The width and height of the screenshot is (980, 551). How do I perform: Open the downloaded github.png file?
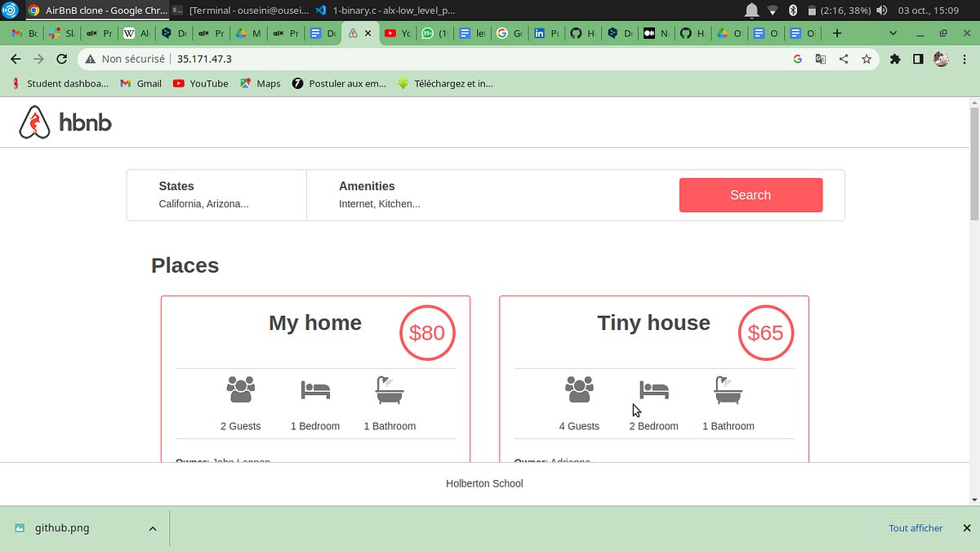[62, 528]
